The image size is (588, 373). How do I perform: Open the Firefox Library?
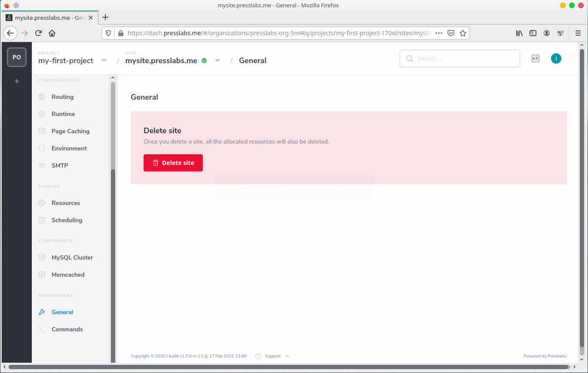pos(519,33)
